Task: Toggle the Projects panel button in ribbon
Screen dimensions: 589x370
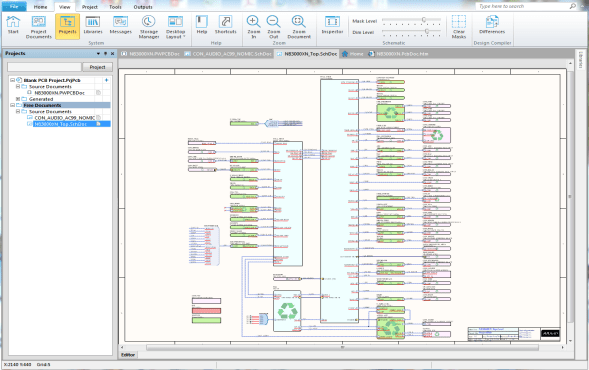Action: [x=68, y=26]
